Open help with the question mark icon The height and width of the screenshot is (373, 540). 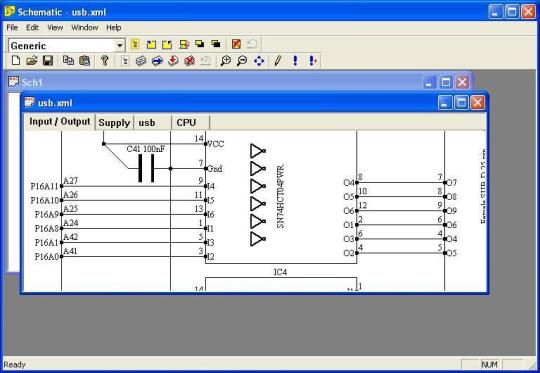(105, 61)
